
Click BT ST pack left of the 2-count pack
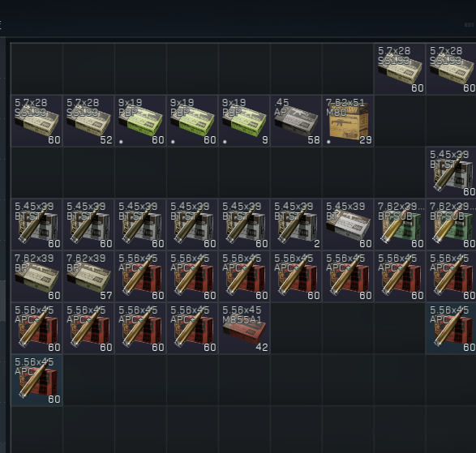coord(244,224)
